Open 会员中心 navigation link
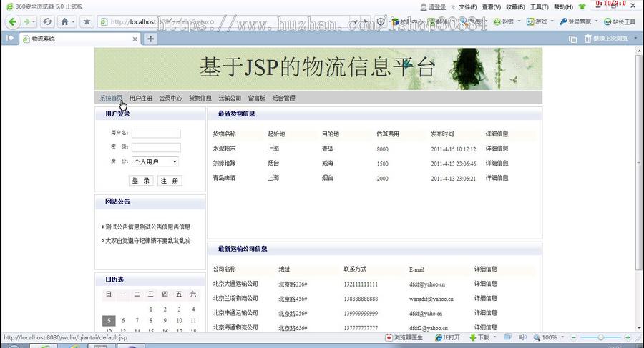Image resolution: width=644 pixels, height=348 pixels. pyautogui.click(x=170, y=98)
